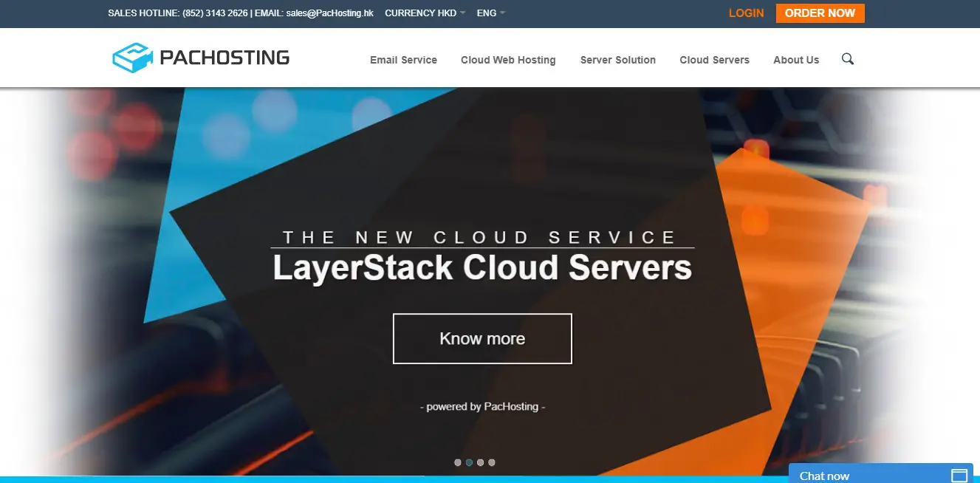Open the Email Service menu
The height and width of the screenshot is (483, 980).
403,60
